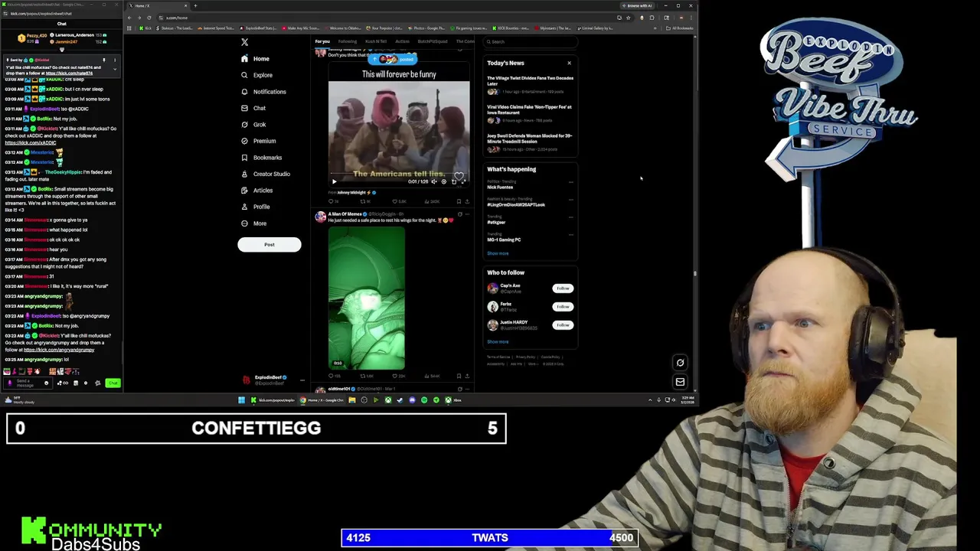This screenshot has width=980, height=551.
Task: Mute the video volume
Action: pos(433,182)
